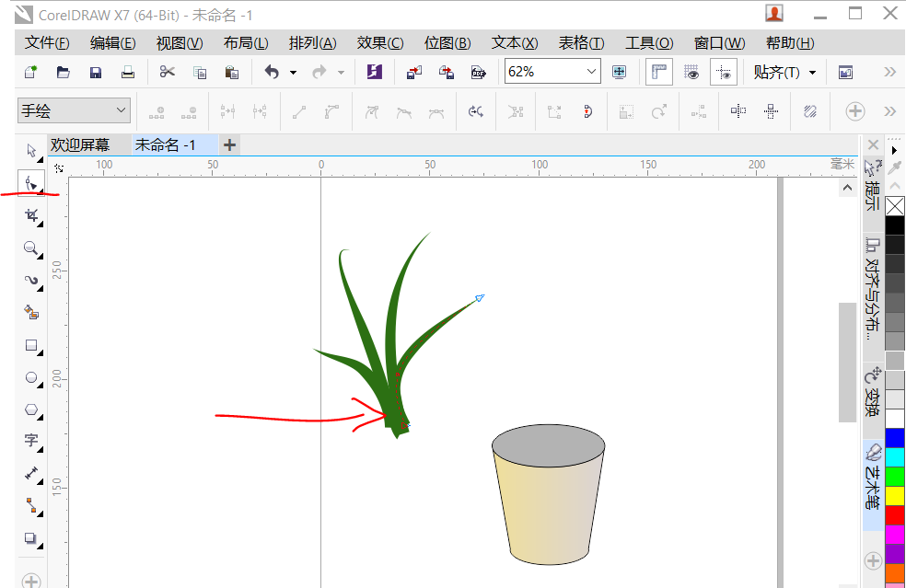Open the Undo history dropdown arrow
Viewport: 906px width, 588px height.
coord(293,71)
